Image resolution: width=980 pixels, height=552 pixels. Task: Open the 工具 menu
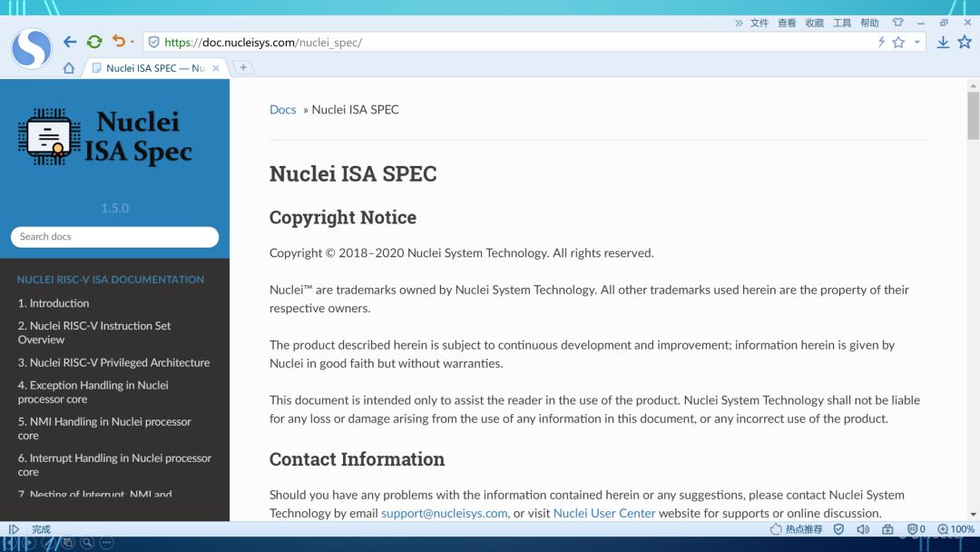(841, 22)
